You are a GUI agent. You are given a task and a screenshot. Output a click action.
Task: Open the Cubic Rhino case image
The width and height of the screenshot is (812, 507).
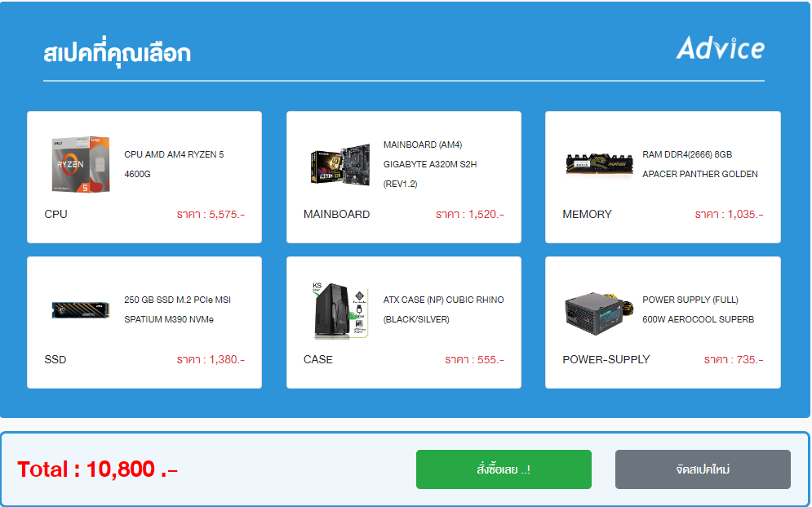click(340, 310)
